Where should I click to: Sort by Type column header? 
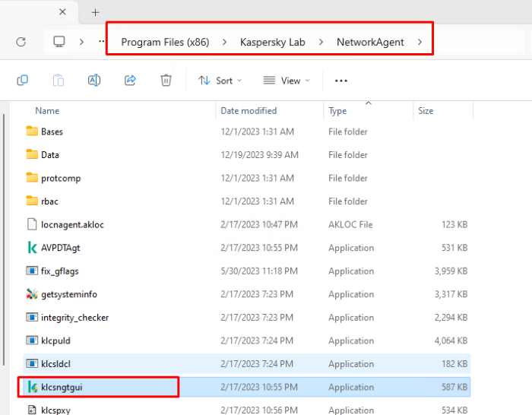point(337,111)
